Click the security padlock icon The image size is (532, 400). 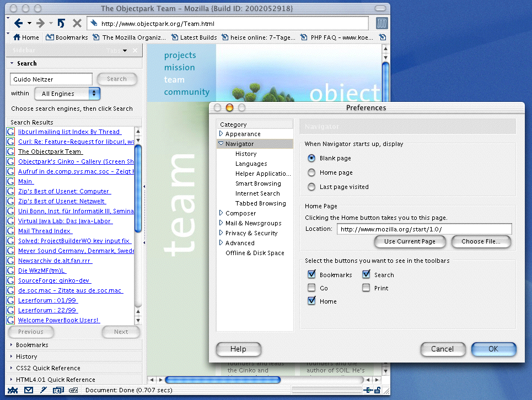pyautogui.click(x=377, y=390)
